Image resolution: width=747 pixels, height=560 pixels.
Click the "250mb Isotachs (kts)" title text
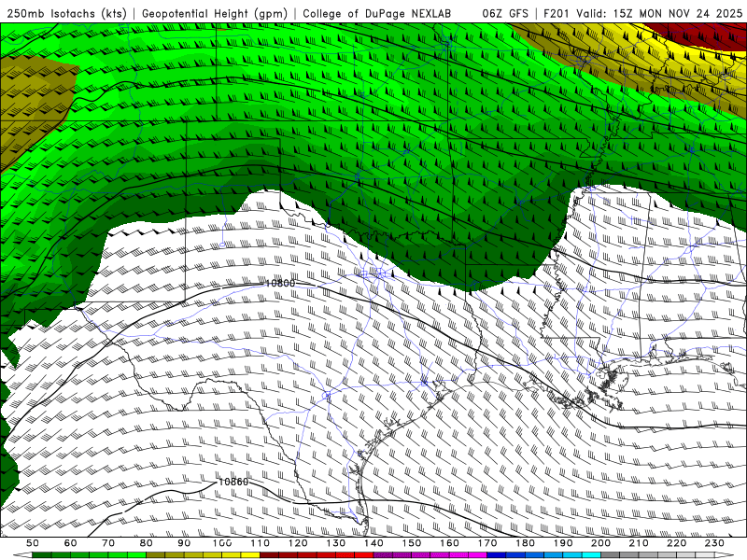(x=67, y=13)
